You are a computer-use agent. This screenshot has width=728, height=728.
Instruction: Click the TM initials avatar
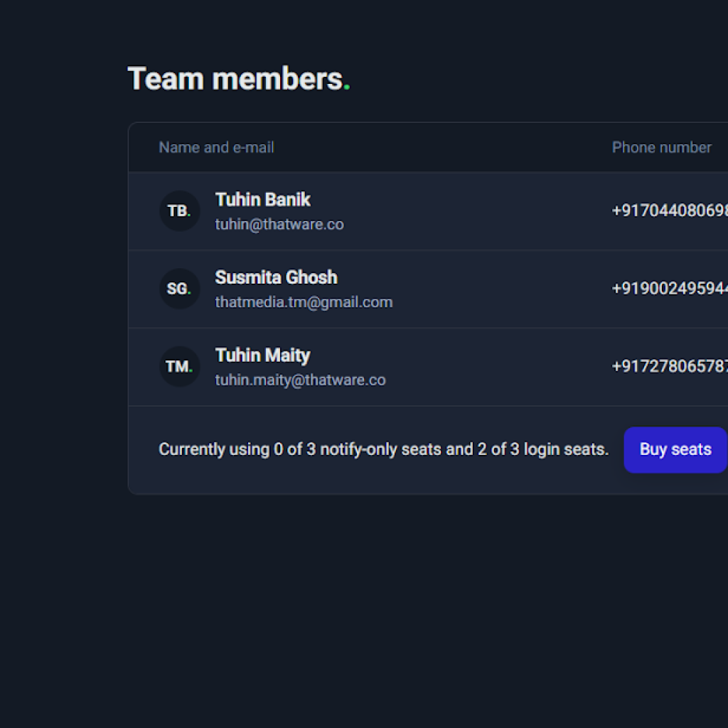pyautogui.click(x=179, y=367)
